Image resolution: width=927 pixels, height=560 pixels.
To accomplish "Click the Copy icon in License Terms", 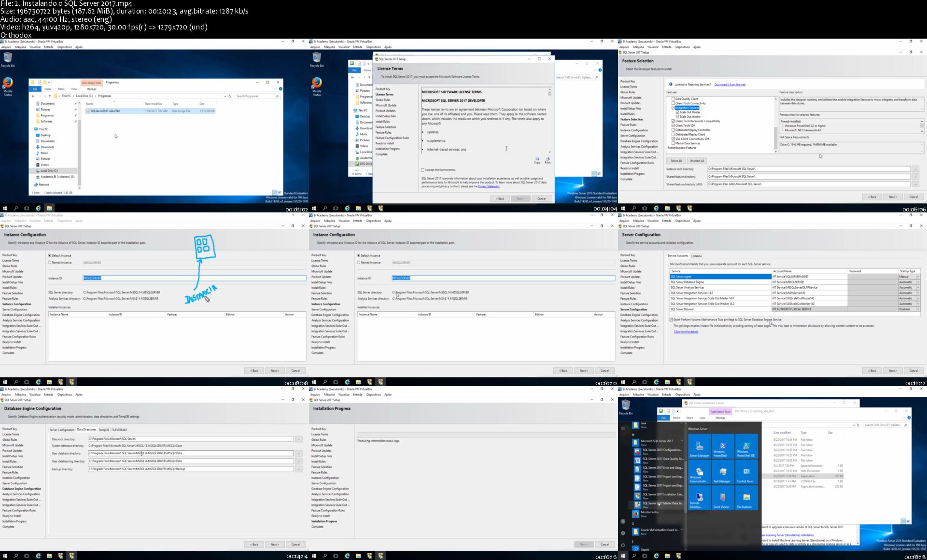I will point(537,160).
